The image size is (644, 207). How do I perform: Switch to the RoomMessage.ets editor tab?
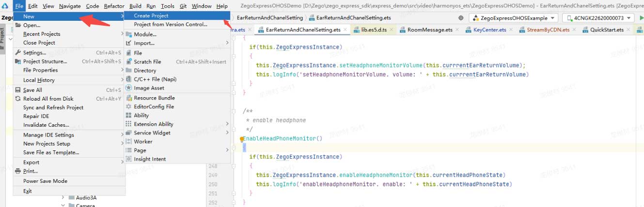coord(429,30)
